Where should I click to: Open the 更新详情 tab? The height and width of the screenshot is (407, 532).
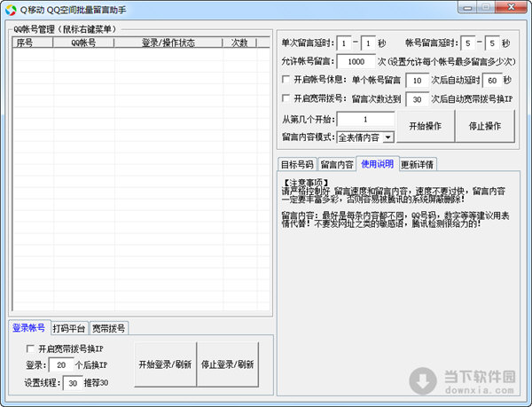point(417,164)
